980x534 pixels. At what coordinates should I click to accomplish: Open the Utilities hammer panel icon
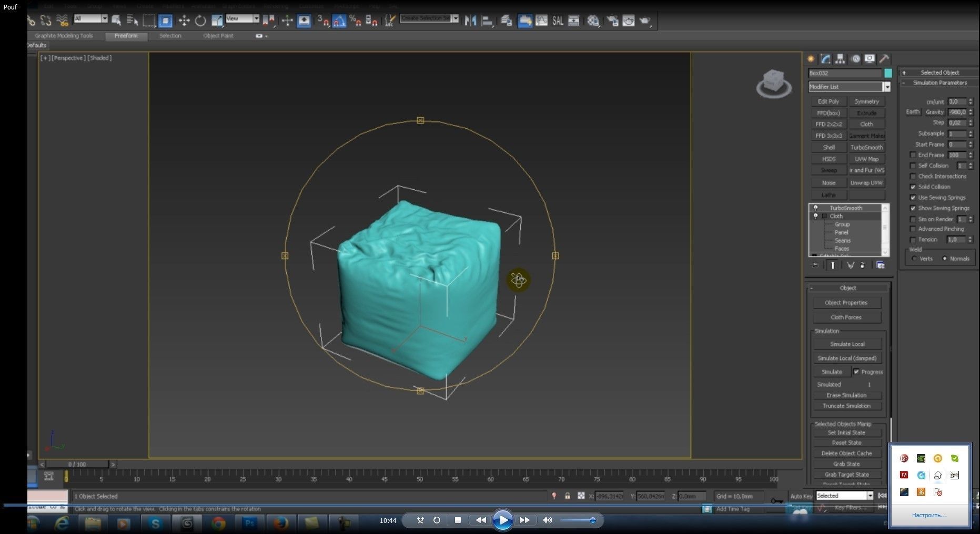[884, 59]
